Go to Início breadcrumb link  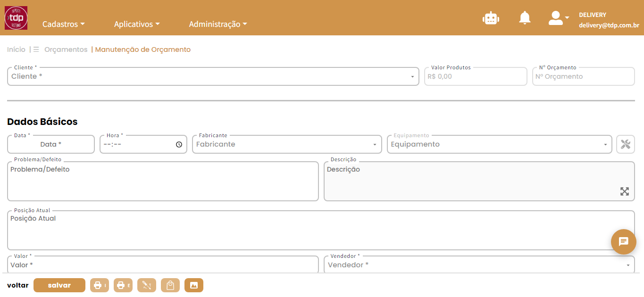17,49
